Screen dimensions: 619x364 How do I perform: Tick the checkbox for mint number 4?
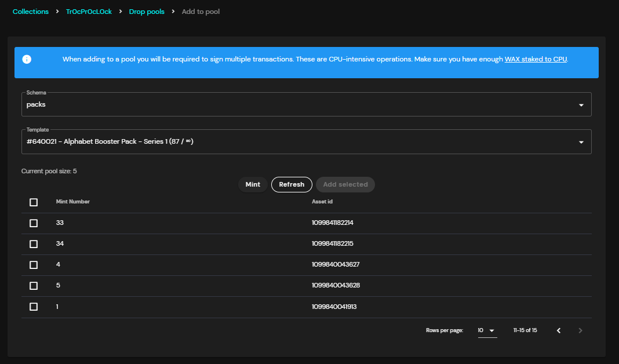34,265
